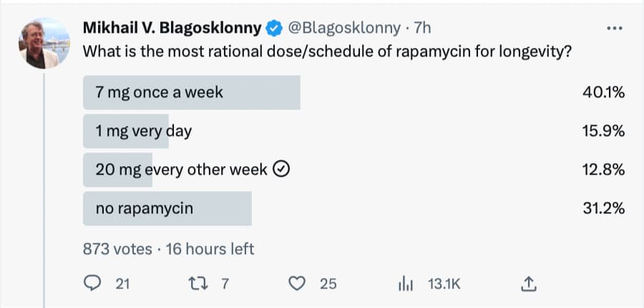
Task: Click the selected vote checkmark icon
Action: pos(282,168)
